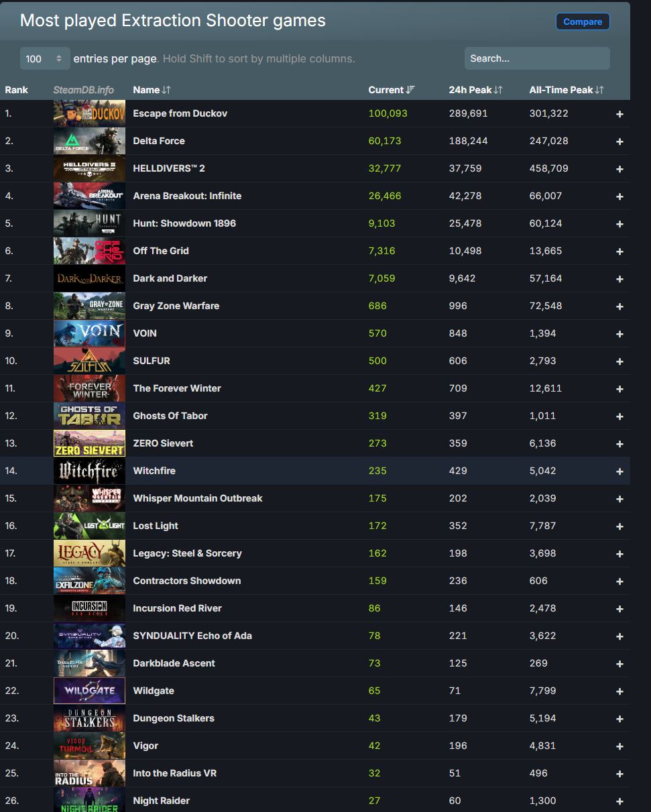Focus the Search input field
651x812 pixels.
[537, 58]
